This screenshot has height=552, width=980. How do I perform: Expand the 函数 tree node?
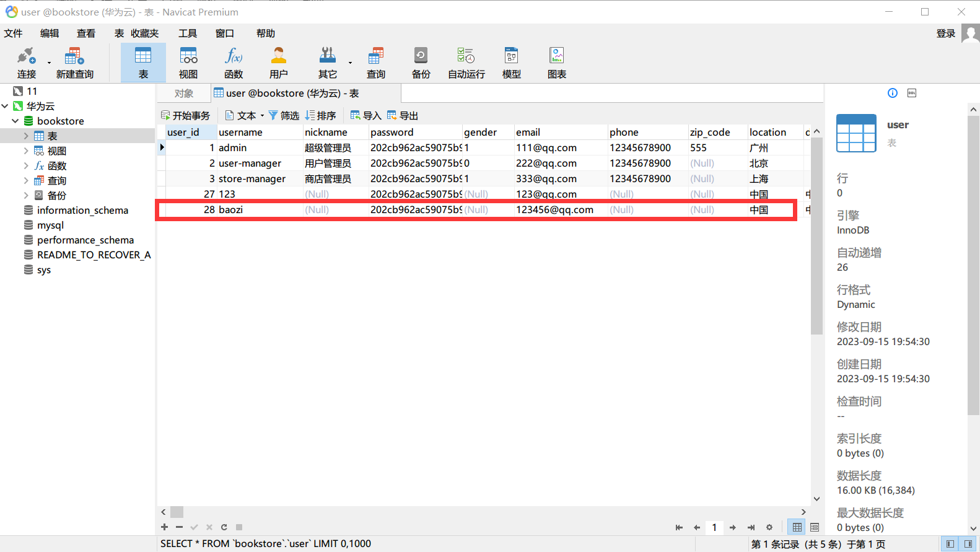[26, 165]
